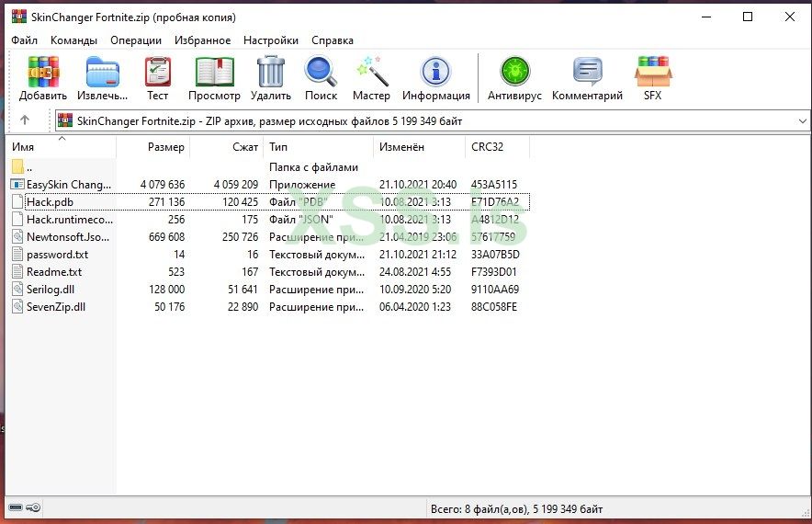The image size is (812, 524).
Task: Click the date 24.08.2021 4:55
Action: 415,272
